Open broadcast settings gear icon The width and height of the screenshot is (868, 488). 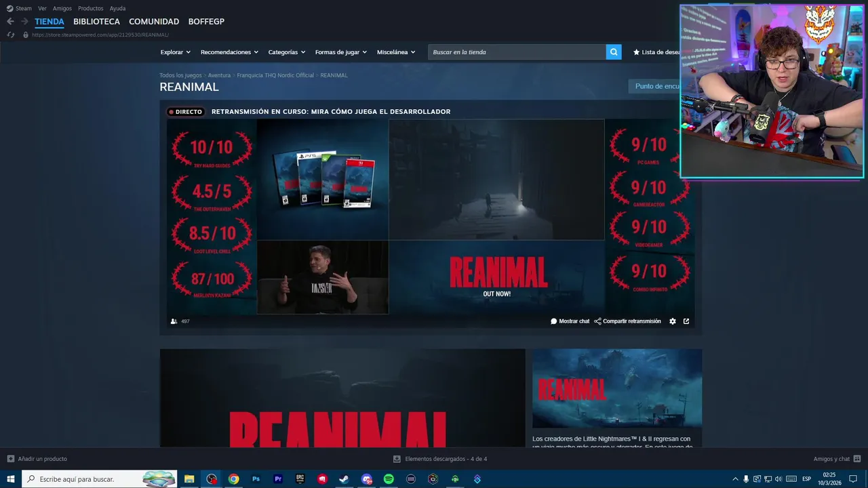pyautogui.click(x=673, y=321)
